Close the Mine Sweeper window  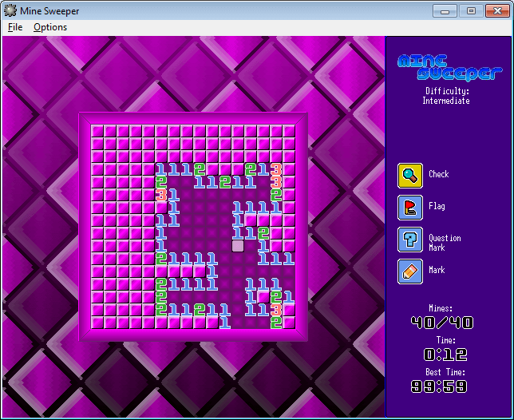pyautogui.click(x=497, y=11)
